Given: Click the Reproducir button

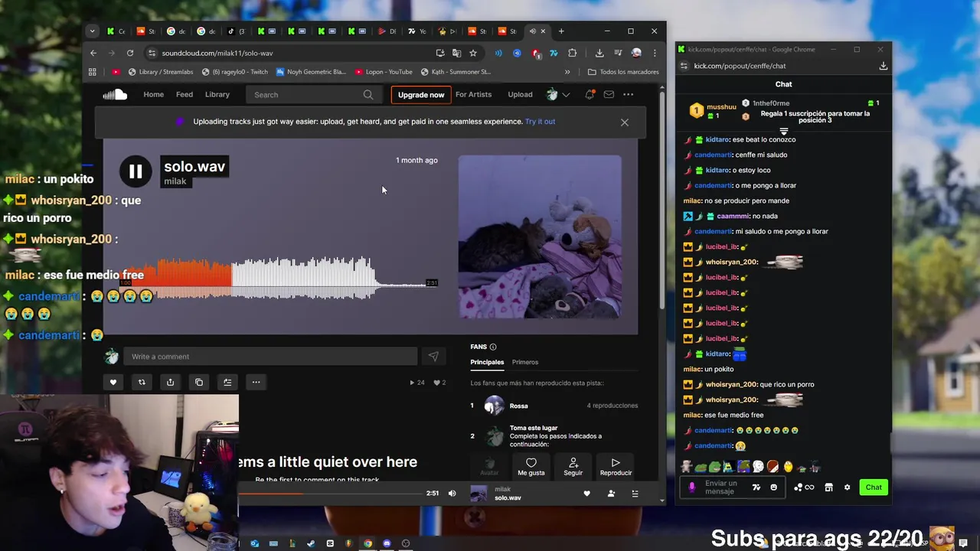Looking at the screenshot, I should click(616, 467).
